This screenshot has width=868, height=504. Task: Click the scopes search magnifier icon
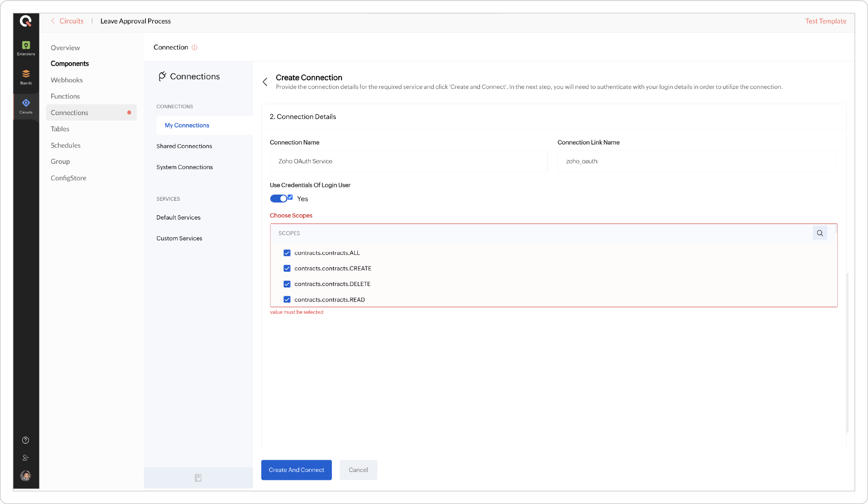pos(819,233)
